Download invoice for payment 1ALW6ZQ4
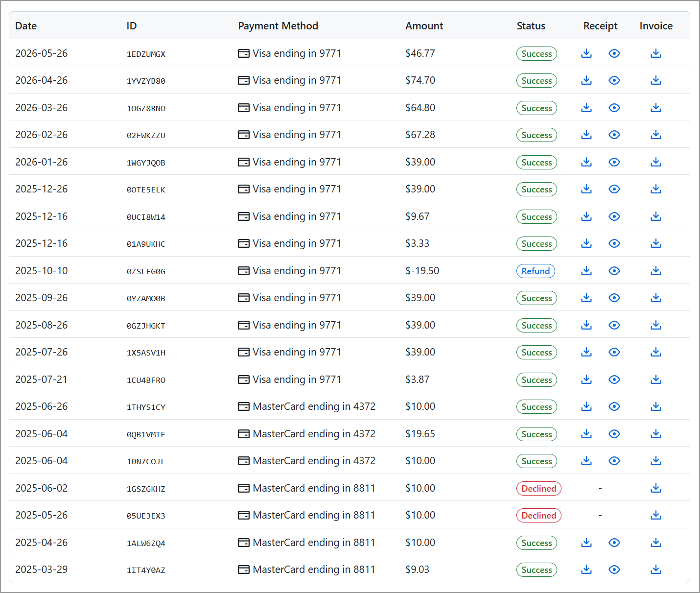700x593 pixels. (656, 543)
